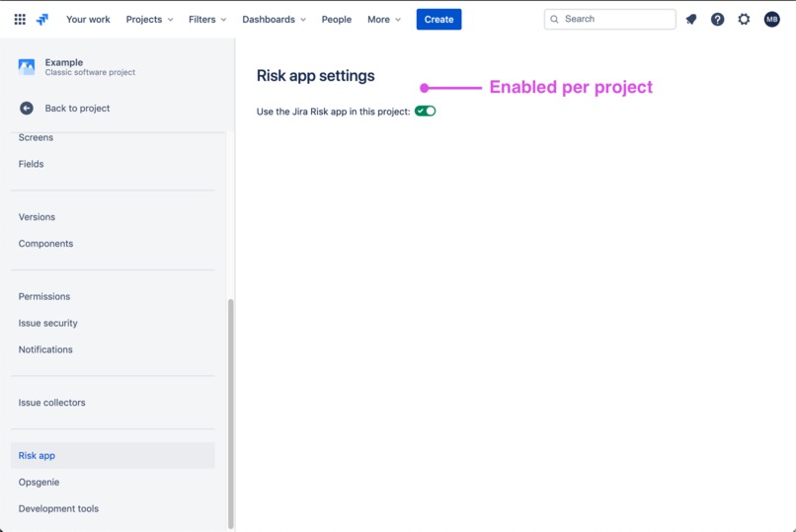Click the Example project name
Image resolution: width=796 pixels, height=532 pixels.
pyautogui.click(x=64, y=62)
